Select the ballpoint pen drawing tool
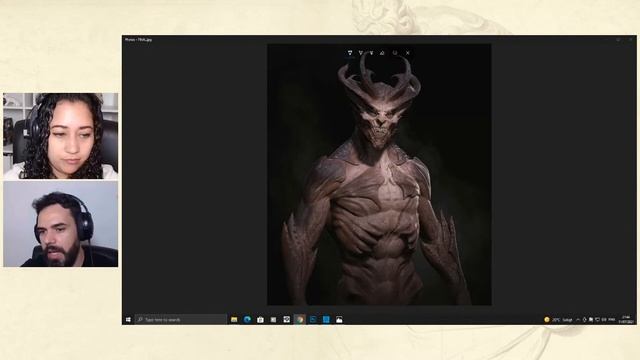640x360 pixels. tap(350, 53)
